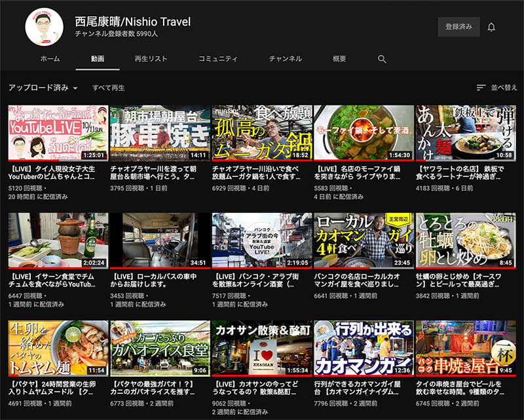Click the notification bell icon
Image resolution: width=524 pixels, height=420 pixels.
491,27
